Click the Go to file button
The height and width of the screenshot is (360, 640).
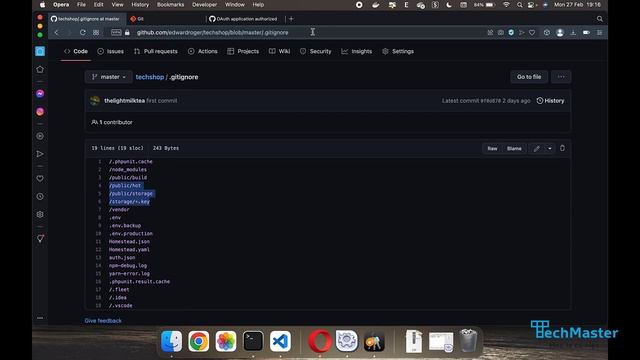click(529, 77)
